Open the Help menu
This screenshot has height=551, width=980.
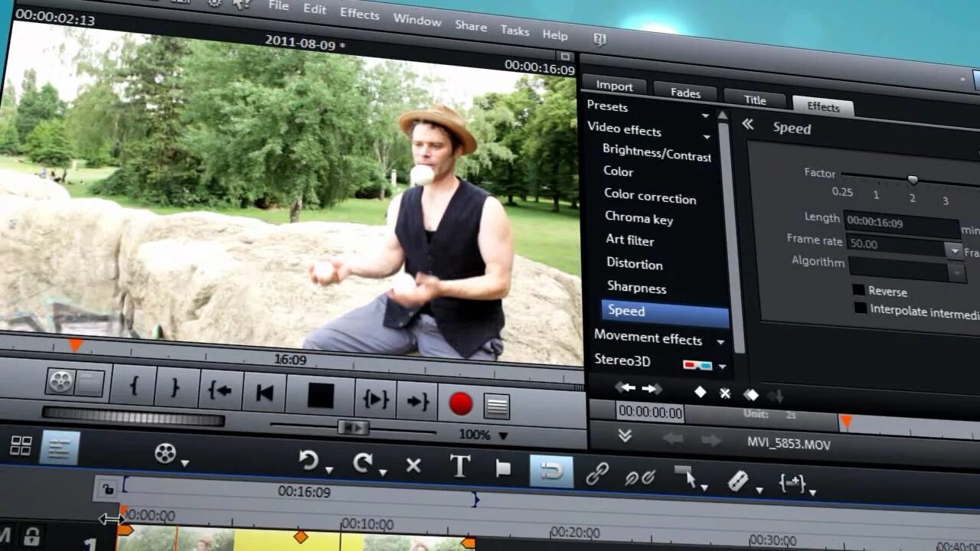[x=555, y=35]
